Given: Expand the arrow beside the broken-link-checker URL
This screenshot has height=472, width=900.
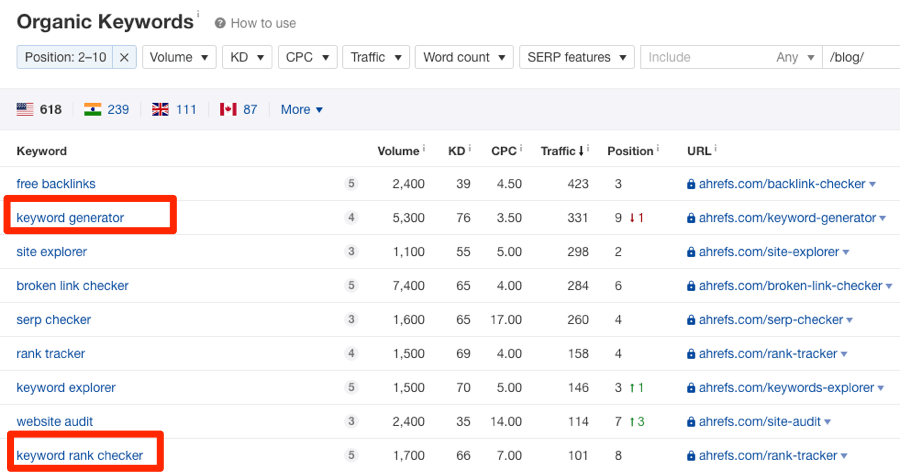Looking at the screenshot, I should click(x=889, y=286).
